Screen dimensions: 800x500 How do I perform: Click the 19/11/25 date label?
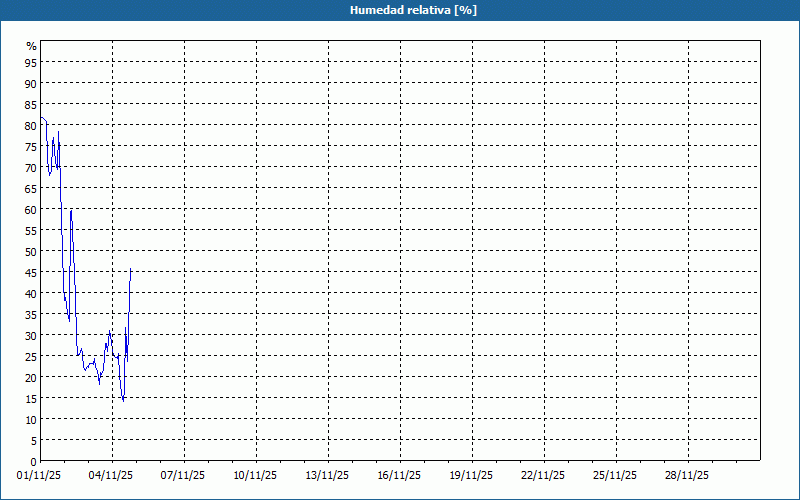point(471,476)
